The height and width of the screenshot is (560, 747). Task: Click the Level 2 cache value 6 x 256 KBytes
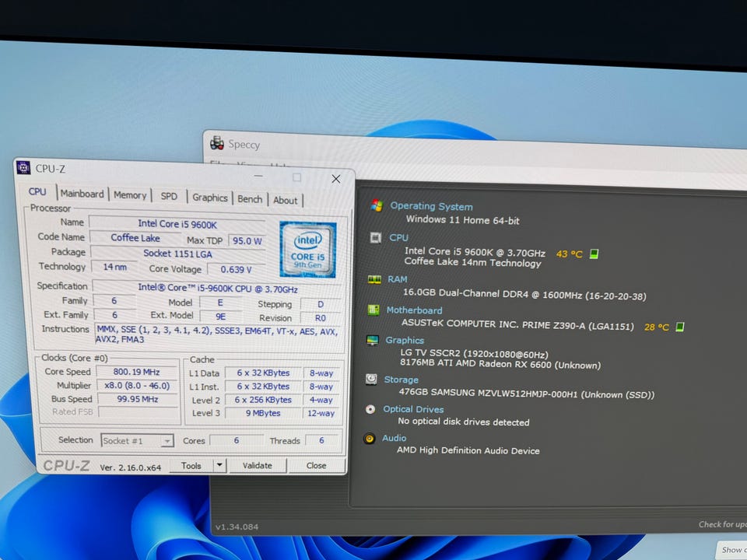click(x=263, y=400)
